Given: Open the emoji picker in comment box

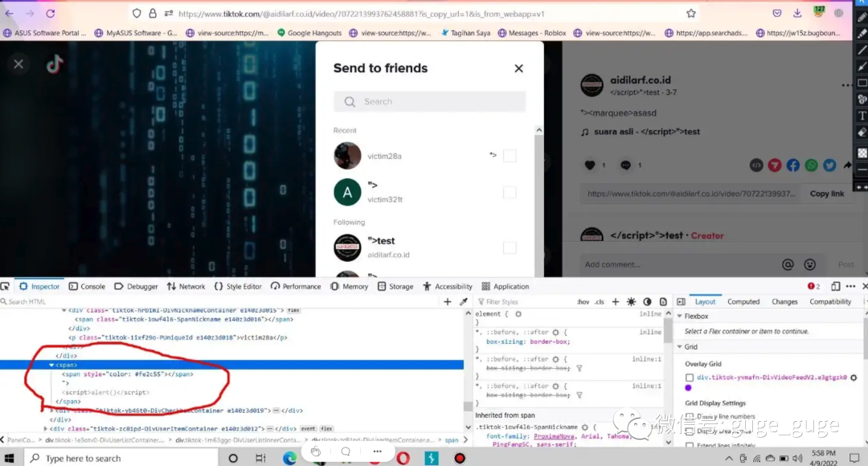Looking at the screenshot, I should pos(810,264).
